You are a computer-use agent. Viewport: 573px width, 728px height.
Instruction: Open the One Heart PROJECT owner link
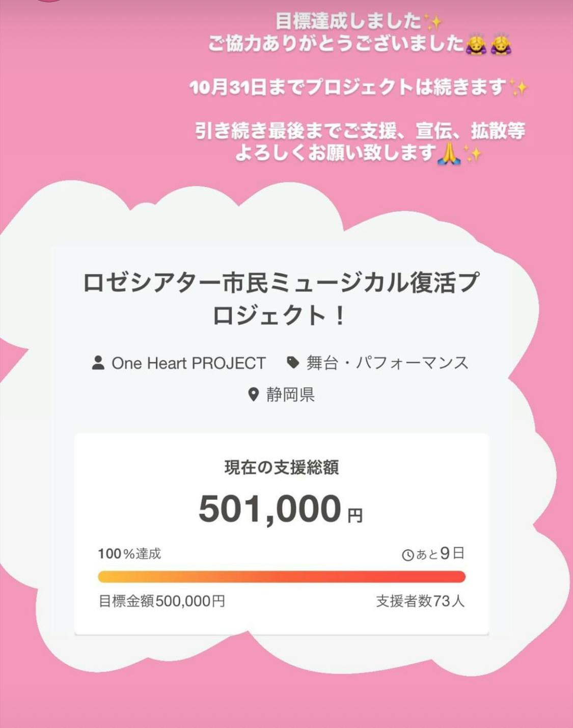tap(188, 363)
